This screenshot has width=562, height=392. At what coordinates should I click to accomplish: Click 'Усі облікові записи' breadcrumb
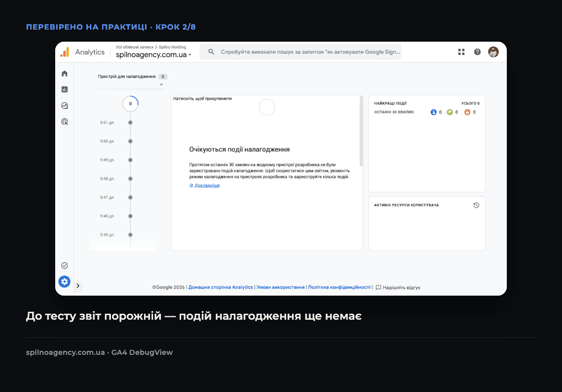point(134,47)
